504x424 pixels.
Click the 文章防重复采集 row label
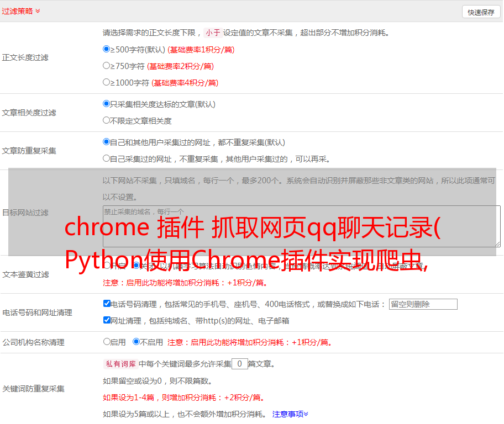(29, 151)
